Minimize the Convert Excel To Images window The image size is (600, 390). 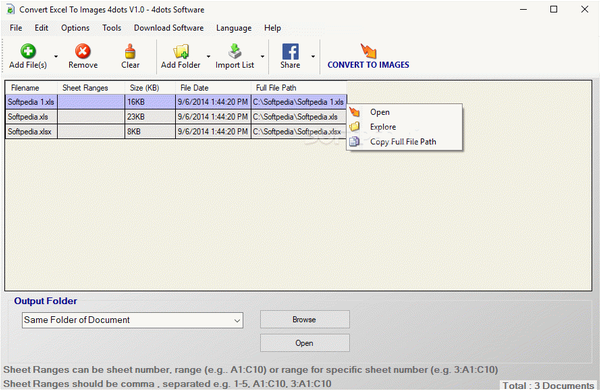(523, 9)
